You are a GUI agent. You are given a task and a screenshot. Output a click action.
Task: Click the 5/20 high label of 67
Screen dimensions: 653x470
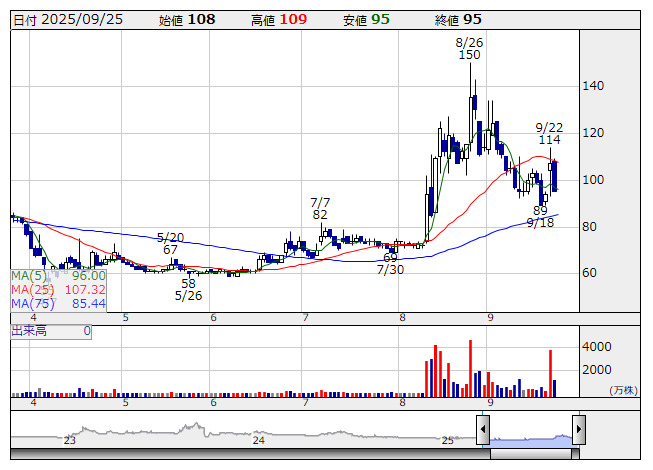click(170, 243)
